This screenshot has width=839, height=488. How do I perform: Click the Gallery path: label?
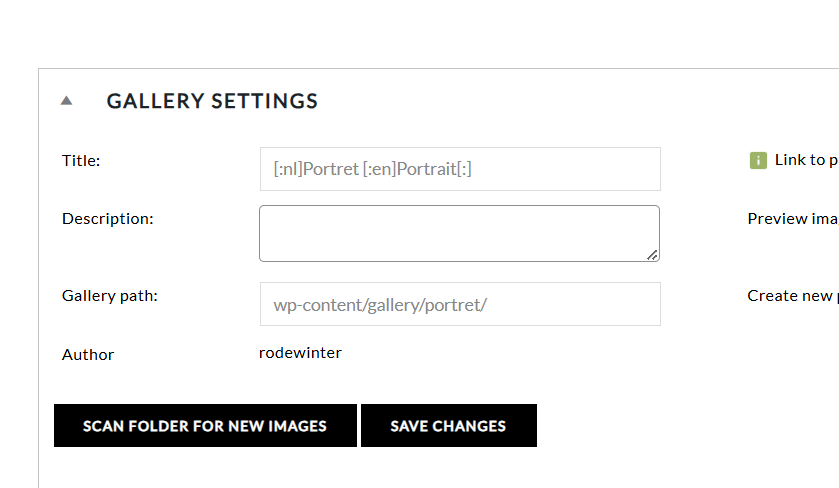tap(110, 296)
